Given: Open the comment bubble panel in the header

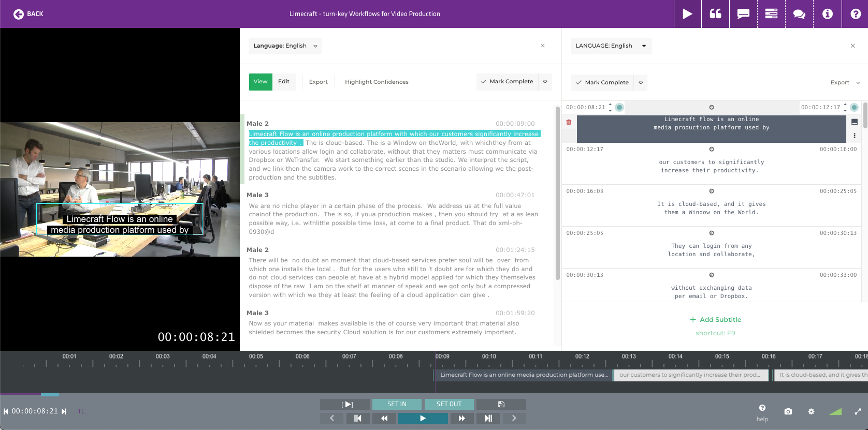Looking at the screenshot, I should (743, 14).
